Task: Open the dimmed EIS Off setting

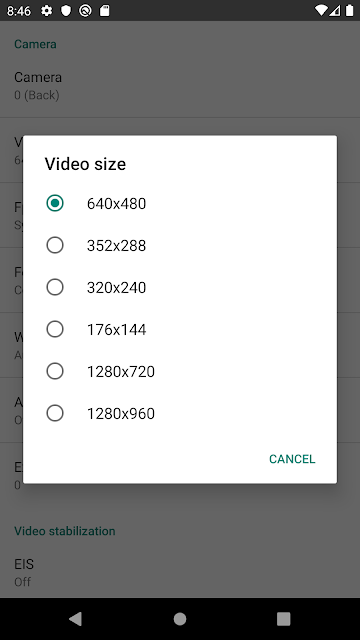Action: pos(180,572)
